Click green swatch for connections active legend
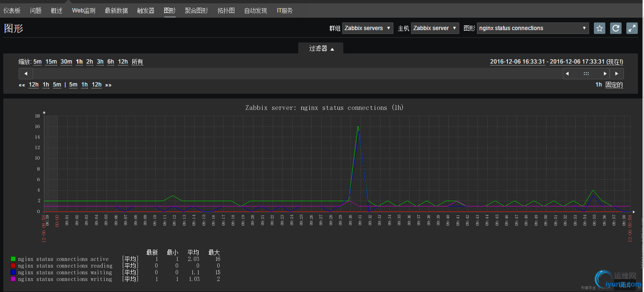Screen dimensions: 644x292 pos(13,259)
